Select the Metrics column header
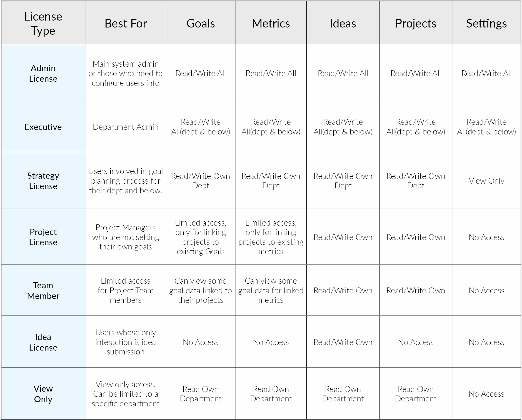The width and height of the screenshot is (522, 420). tap(271, 23)
